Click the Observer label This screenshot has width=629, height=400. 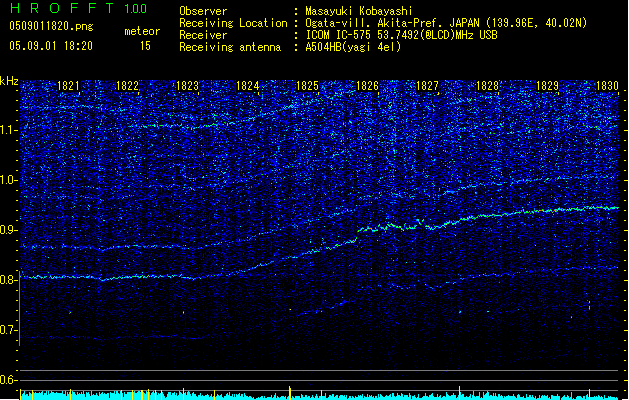[203, 11]
